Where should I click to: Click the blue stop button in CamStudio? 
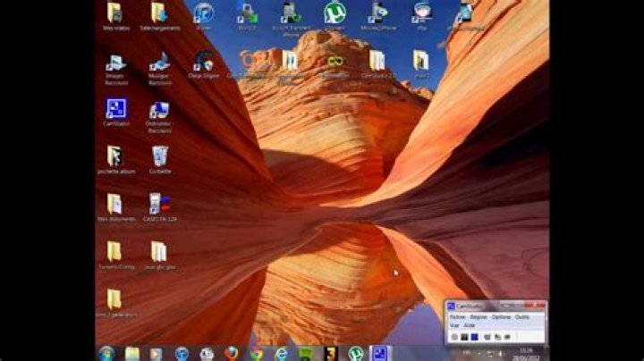click(x=474, y=337)
